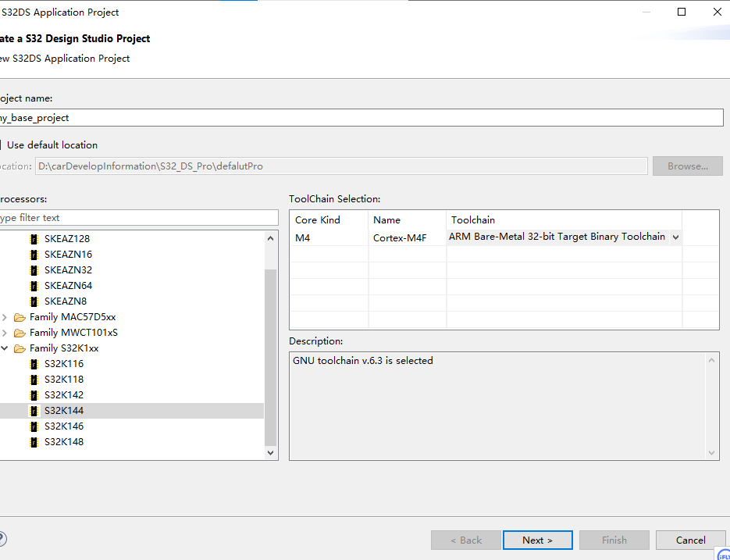
Task: Click description box scroll down arrow
Action: [x=711, y=452]
